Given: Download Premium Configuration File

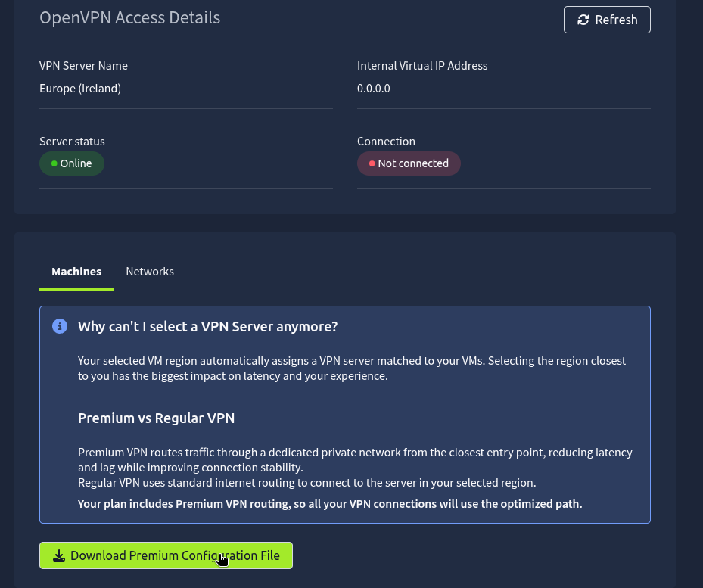Looking at the screenshot, I should pyautogui.click(x=166, y=555).
